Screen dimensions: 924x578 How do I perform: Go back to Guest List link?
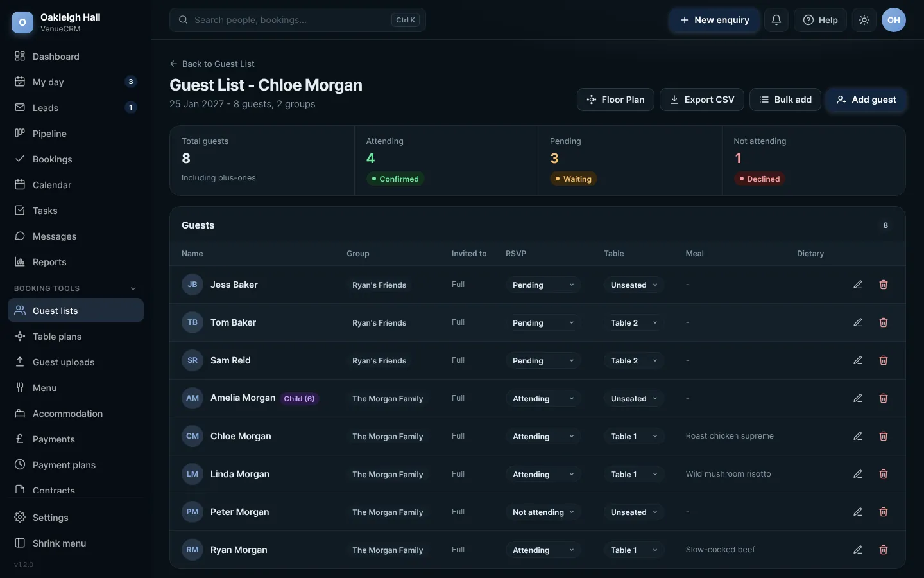click(x=212, y=64)
